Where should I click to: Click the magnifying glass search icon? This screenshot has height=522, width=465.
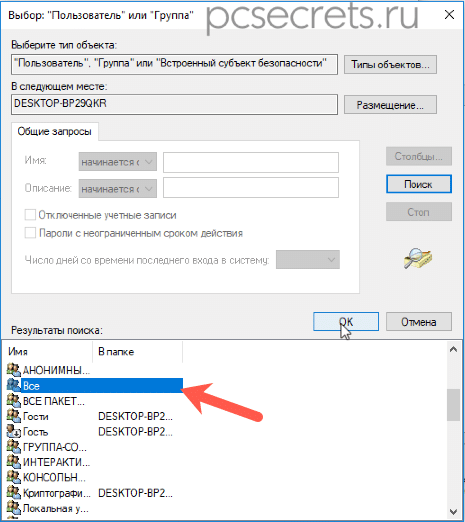click(418, 258)
